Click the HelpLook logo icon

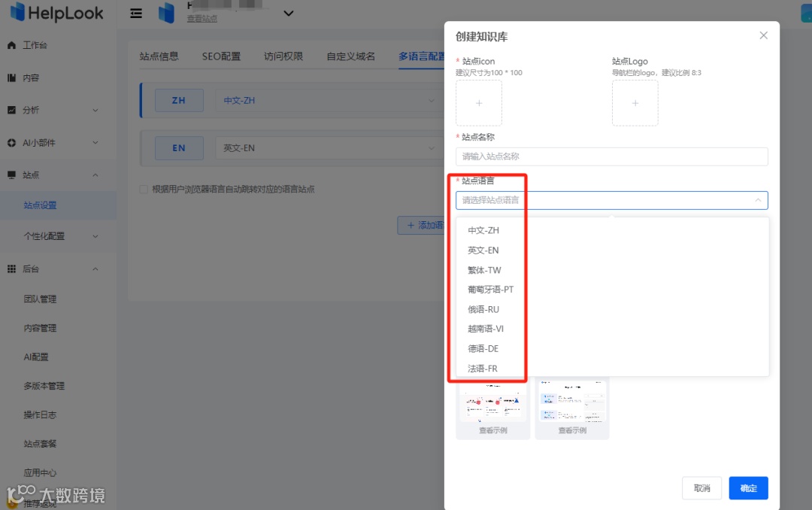[19, 12]
